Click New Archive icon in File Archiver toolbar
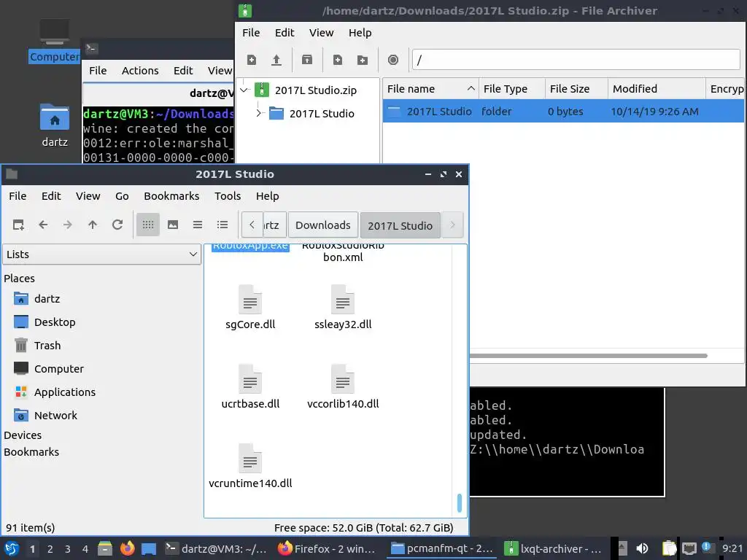 click(x=252, y=60)
